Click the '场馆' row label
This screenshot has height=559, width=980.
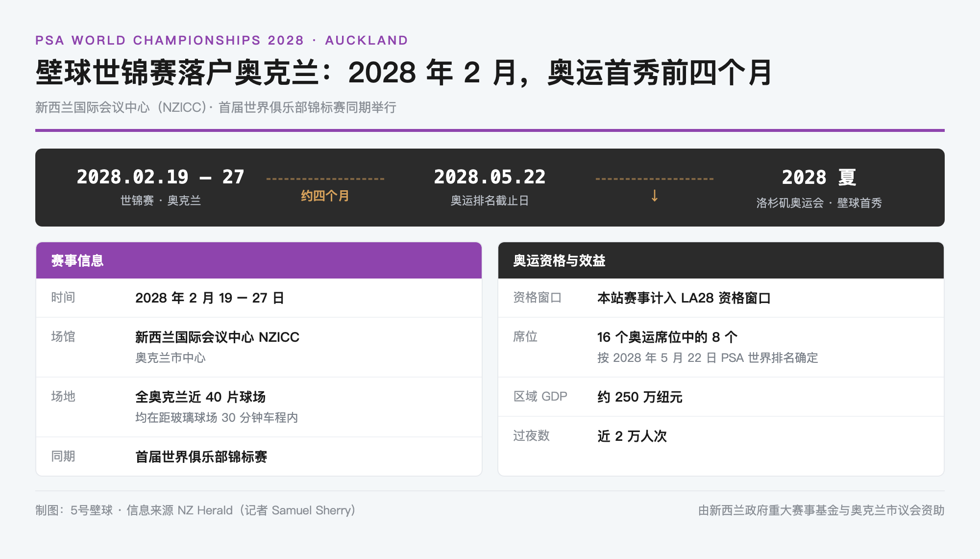coord(63,337)
